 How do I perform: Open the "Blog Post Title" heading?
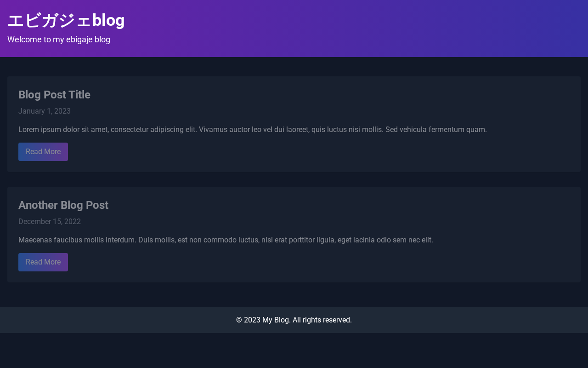54,95
